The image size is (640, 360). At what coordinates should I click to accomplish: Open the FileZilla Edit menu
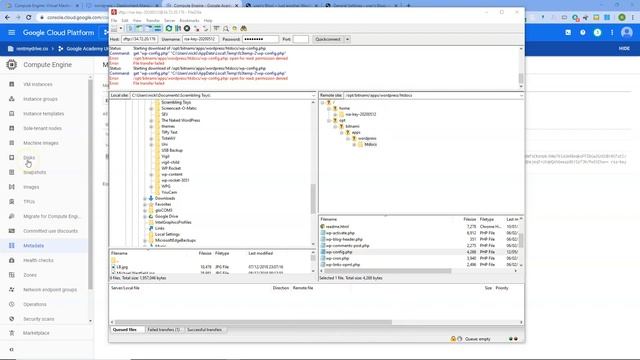[x=124, y=20]
